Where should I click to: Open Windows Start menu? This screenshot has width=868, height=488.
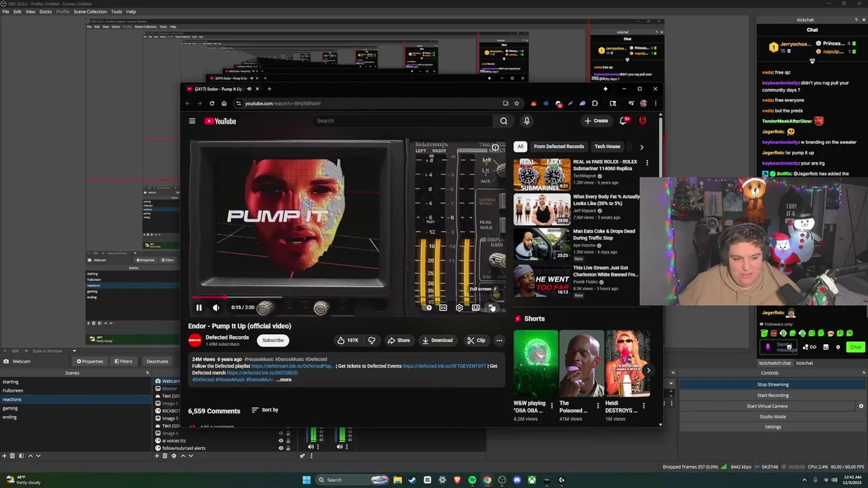[307, 480]
